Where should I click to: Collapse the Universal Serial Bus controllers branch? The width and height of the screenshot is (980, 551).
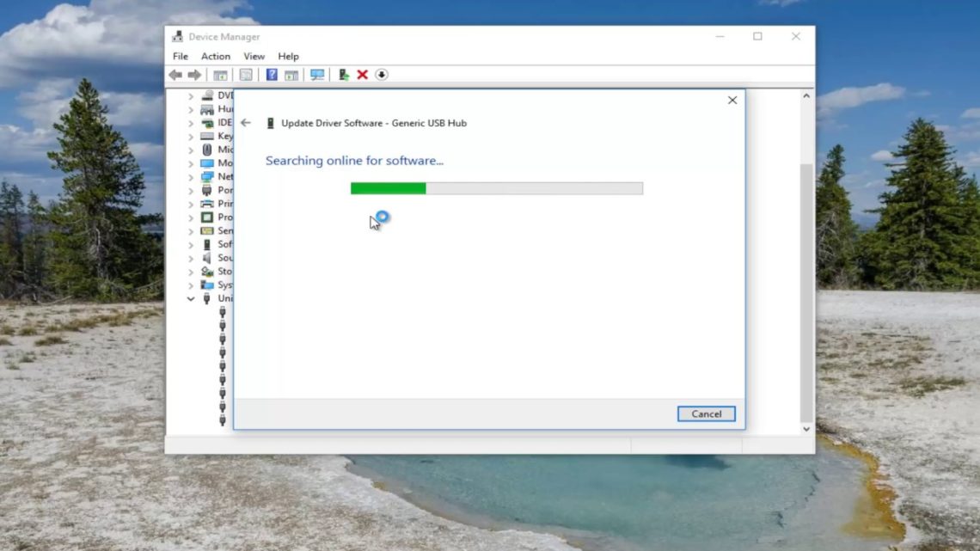tap(190, 298)
